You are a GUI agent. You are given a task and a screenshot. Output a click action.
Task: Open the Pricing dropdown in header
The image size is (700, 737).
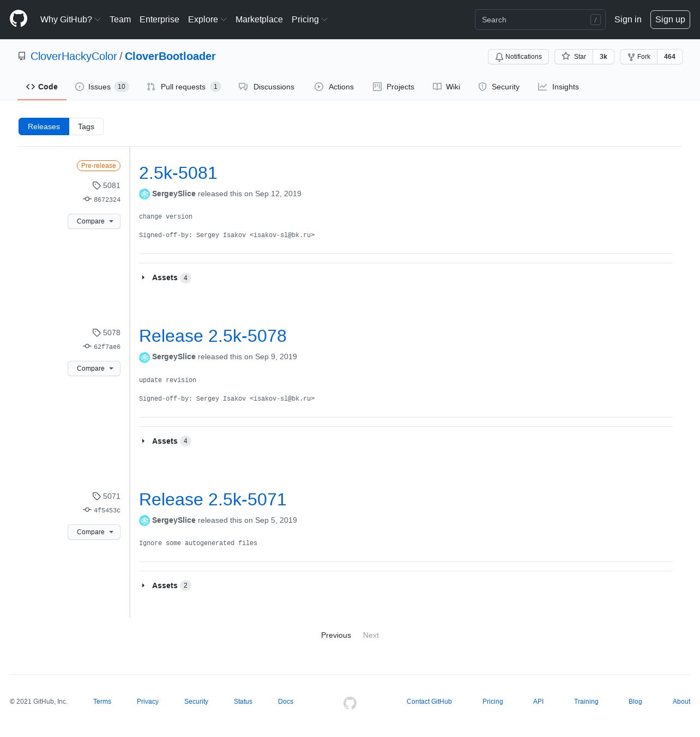coord(310,20)
